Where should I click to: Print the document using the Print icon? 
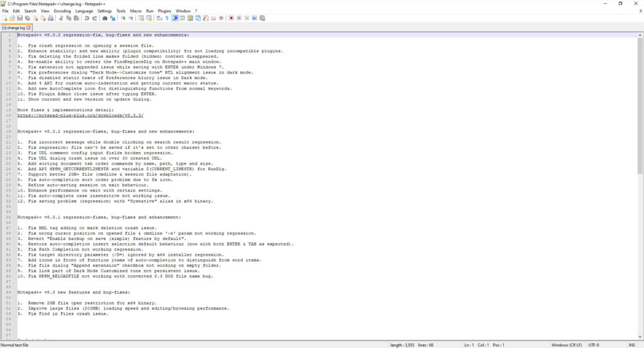point(50,18)
